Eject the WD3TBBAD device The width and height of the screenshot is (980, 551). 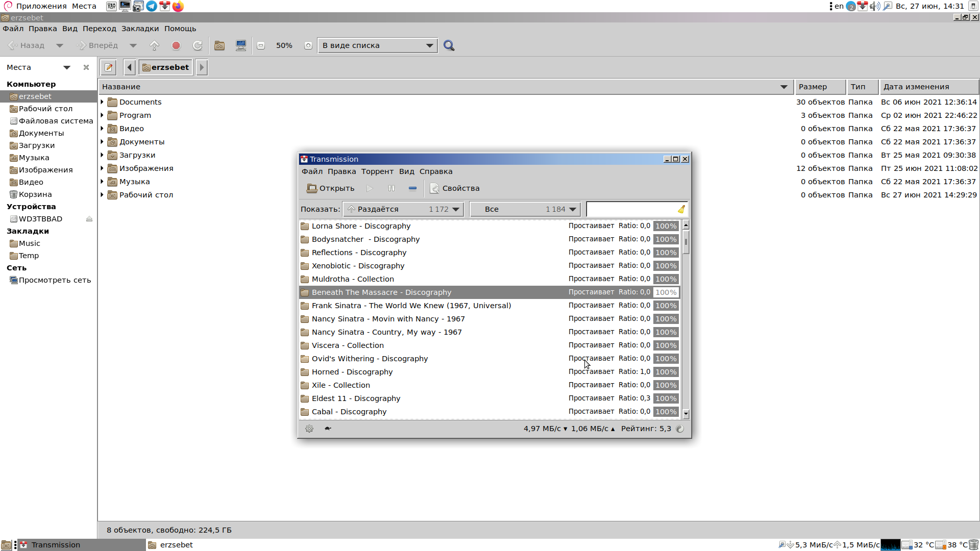coord(89,219)
